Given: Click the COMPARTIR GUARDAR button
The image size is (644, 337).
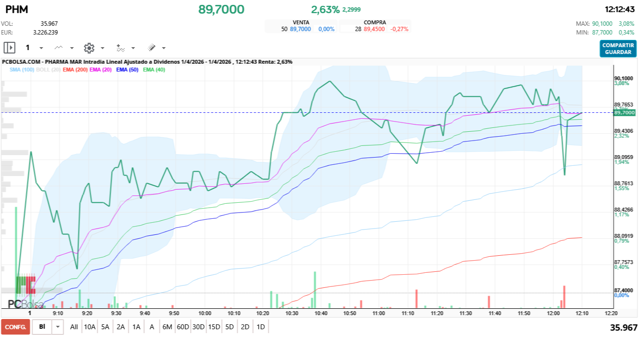Looking at the screenshot, I should click(618, 47).
